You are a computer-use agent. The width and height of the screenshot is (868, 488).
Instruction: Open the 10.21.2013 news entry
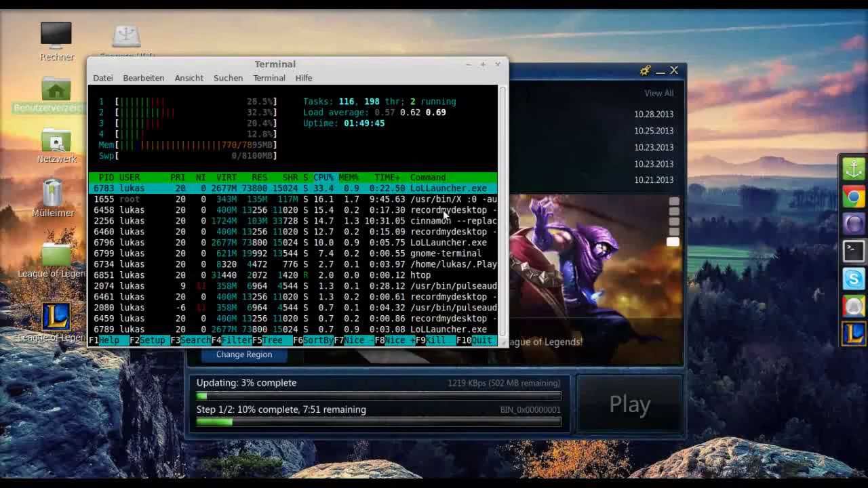[x=654, y=180]
